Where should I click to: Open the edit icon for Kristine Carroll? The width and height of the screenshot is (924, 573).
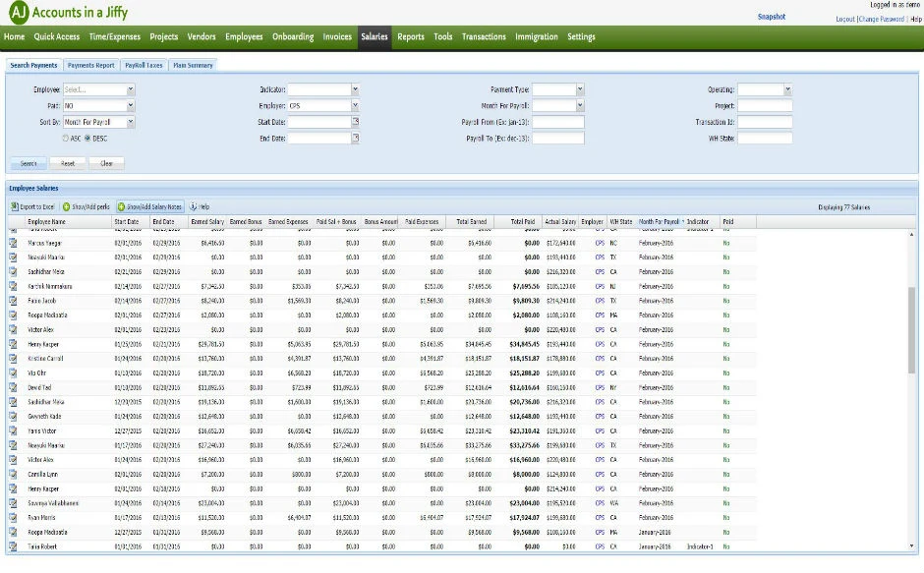pos(13,358)
